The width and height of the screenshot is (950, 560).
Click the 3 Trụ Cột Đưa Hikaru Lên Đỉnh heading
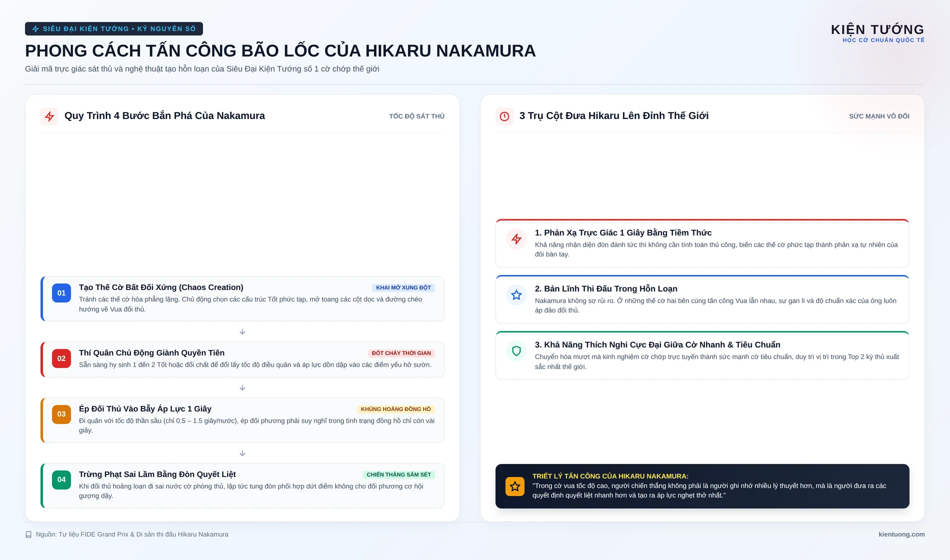[614, 116]
